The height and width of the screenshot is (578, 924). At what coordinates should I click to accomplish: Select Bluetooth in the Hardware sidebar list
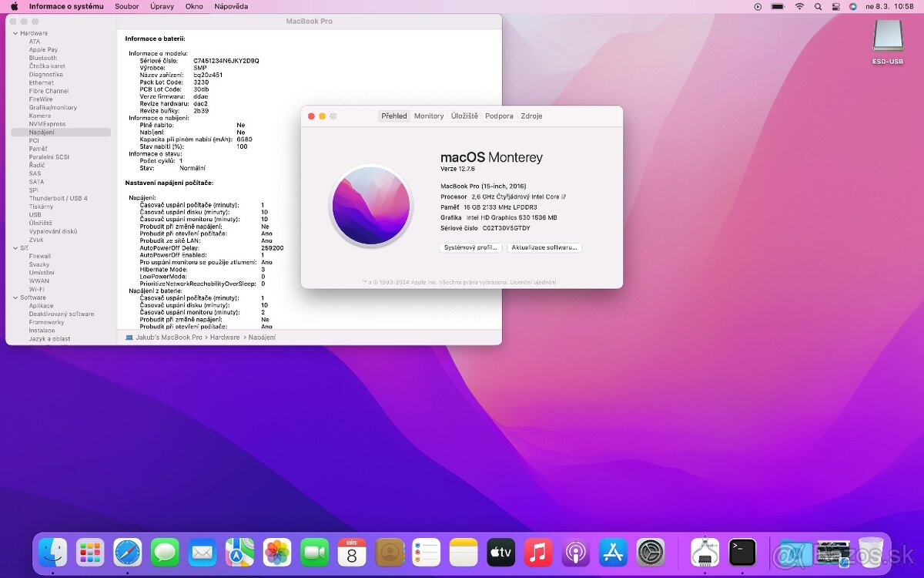41,58
